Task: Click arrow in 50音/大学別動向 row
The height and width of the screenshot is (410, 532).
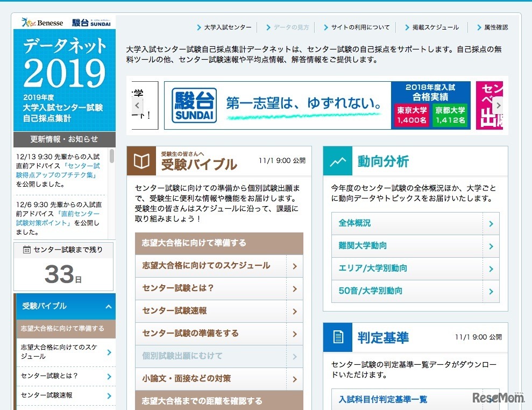Action: coord(491,291)
